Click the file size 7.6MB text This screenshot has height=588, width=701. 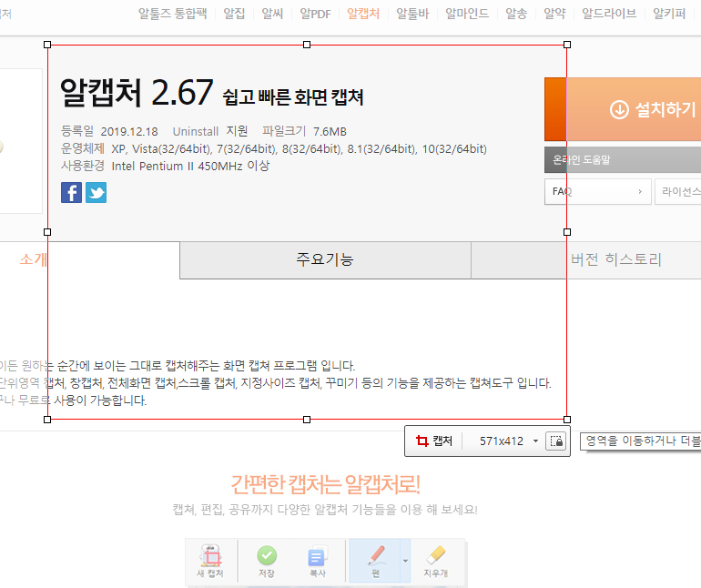point(330,131)
